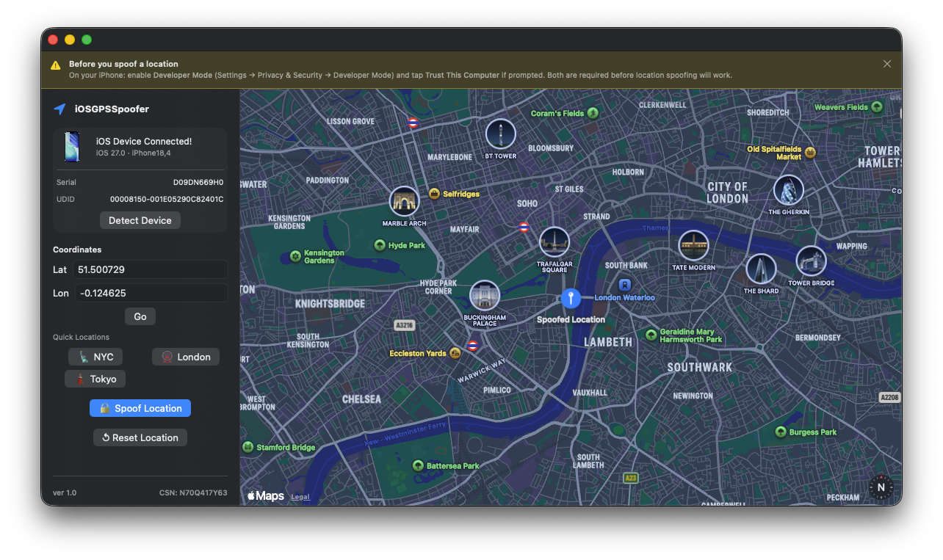943x560 pixels.
Task: Click the Reset Location button
Action: pos(140,437)
